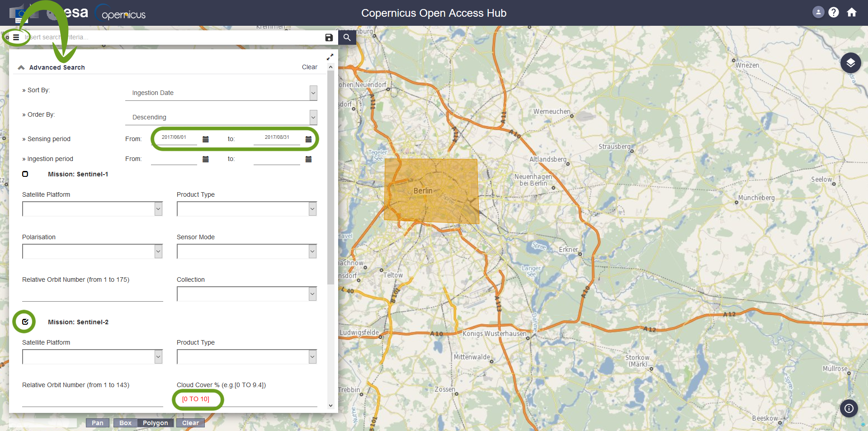
Task: Go to home via house icon
Action: point(852,12)
